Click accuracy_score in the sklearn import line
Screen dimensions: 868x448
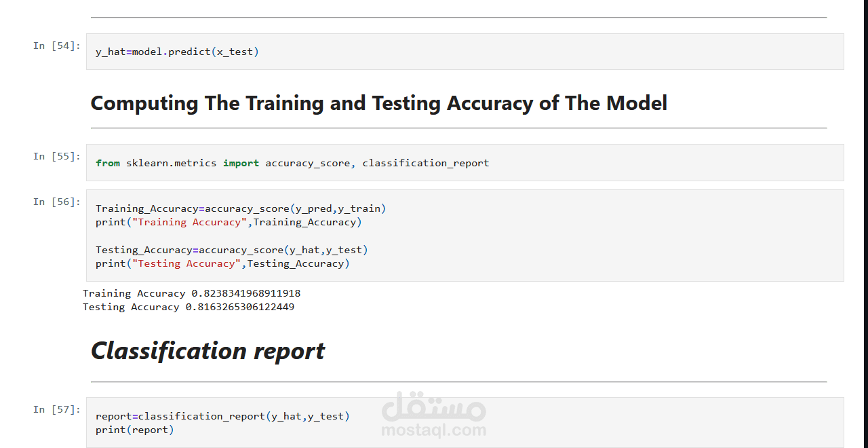[308, 163]
